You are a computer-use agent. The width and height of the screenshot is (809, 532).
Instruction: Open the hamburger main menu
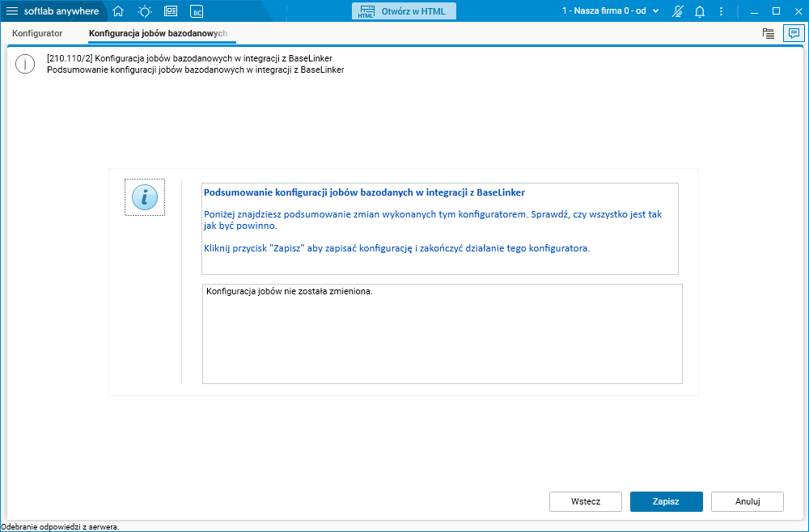pos(11,11)
